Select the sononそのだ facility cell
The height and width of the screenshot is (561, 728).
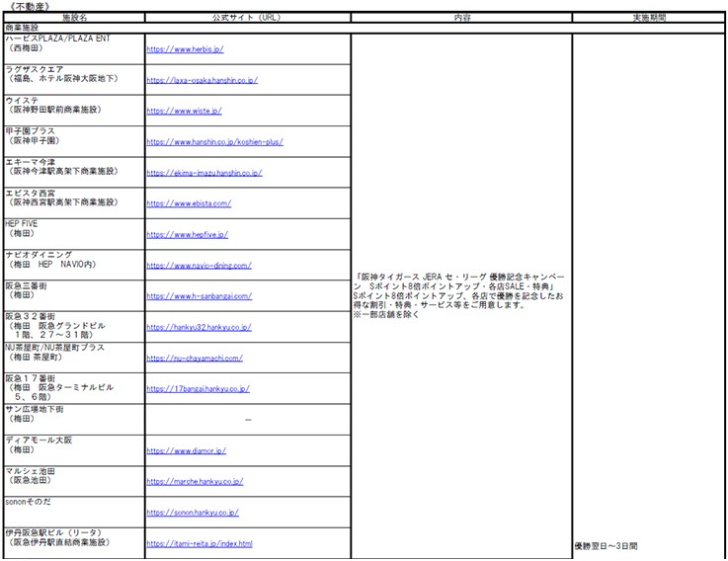click(74, 512)
